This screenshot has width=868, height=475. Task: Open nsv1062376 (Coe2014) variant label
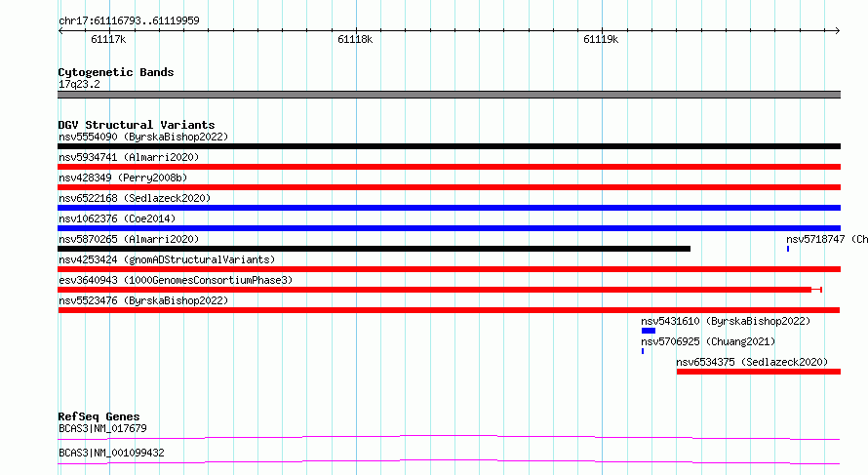[x=117, y=218]
